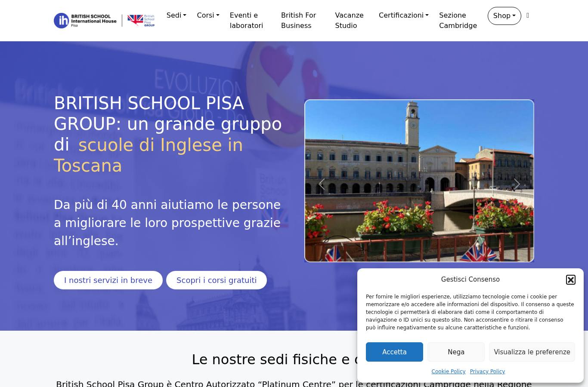Viewport: 588px width, 387px height.
Task: Click Scopri i corsi gratuiti button
Action: point(217,280)
